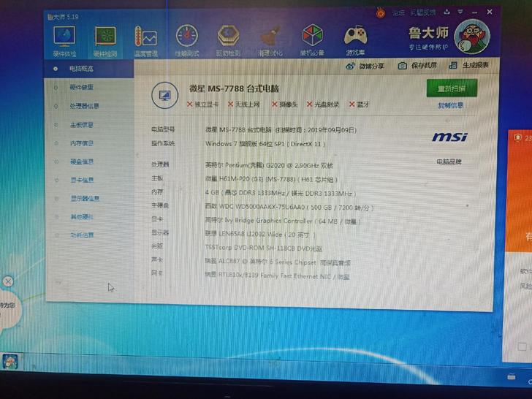Viewport: 532px width, 399px height.
Task: Open 驱动检测 driver detection icon
Action: point(228,40)
